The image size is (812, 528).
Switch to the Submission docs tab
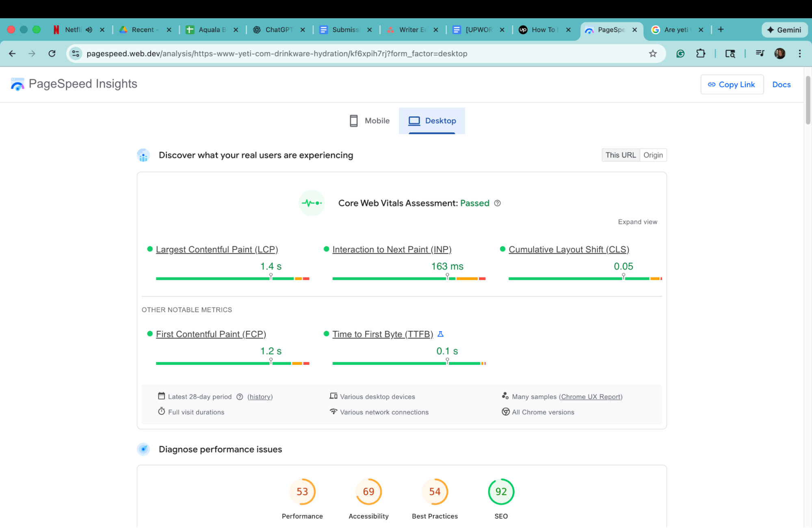(345, 30)
